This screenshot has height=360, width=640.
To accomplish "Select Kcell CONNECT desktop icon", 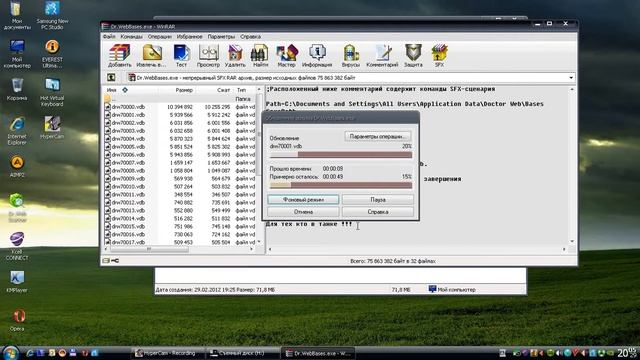I will [17, 246].
